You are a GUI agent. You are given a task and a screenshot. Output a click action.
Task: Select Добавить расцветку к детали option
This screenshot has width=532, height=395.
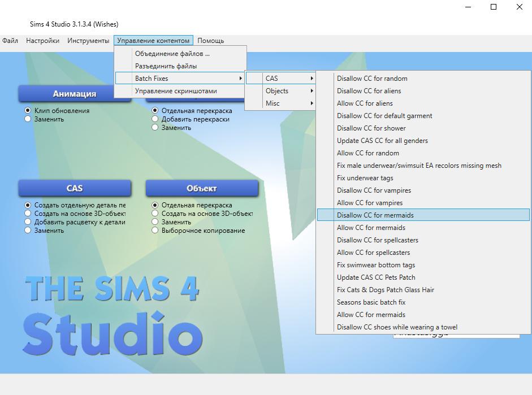(x=28, y=222)
